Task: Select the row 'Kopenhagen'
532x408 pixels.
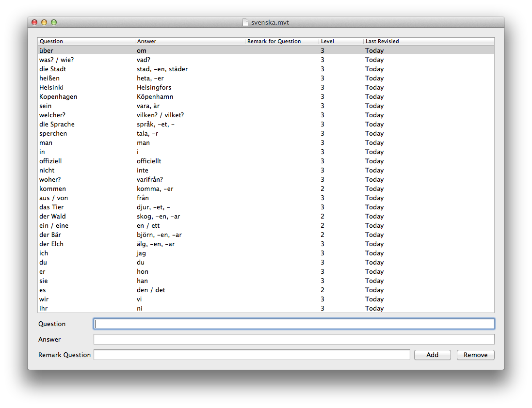Action: tap(266, 96)
